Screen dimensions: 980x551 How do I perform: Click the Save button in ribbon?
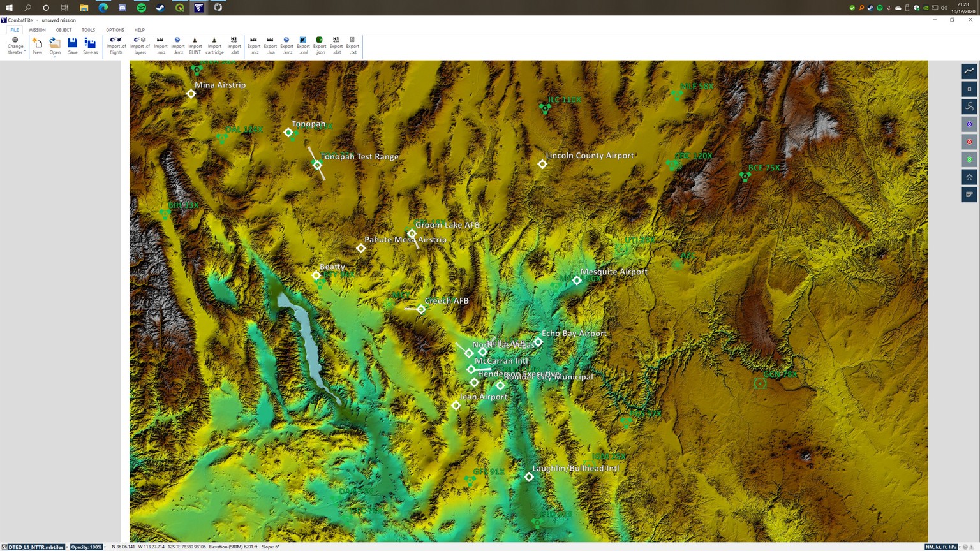pos(73,45)
